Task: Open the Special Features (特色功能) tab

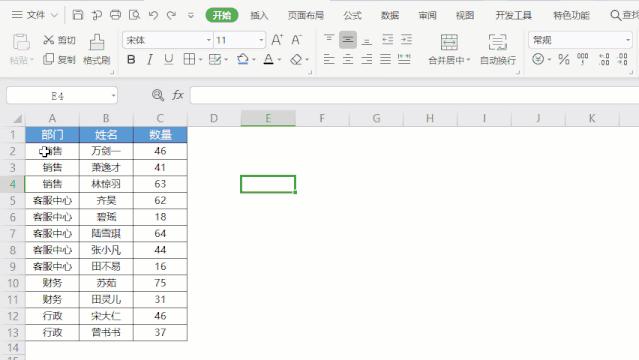Action: coord(571,15)
